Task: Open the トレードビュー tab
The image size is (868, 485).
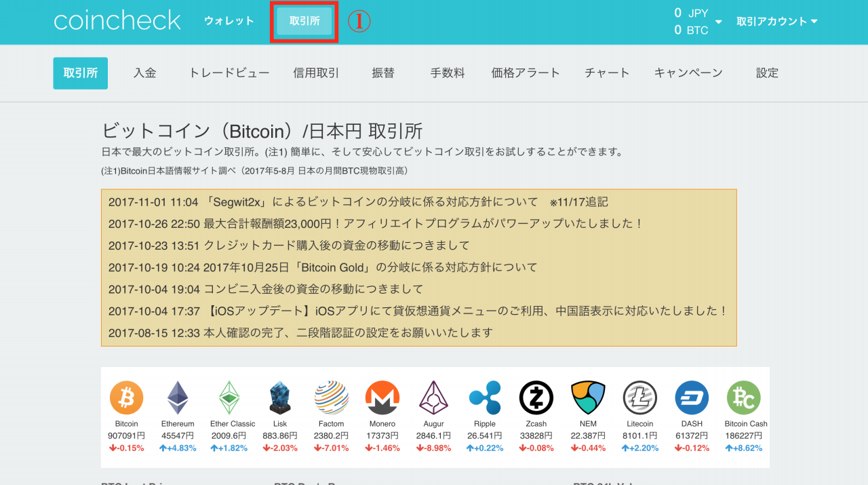Action: [x=229, y=73]
